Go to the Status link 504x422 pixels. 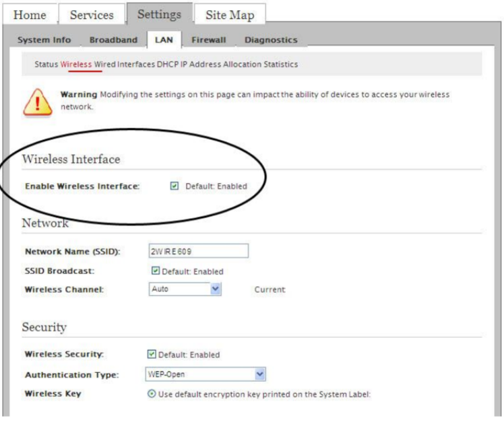click(46, 64)
